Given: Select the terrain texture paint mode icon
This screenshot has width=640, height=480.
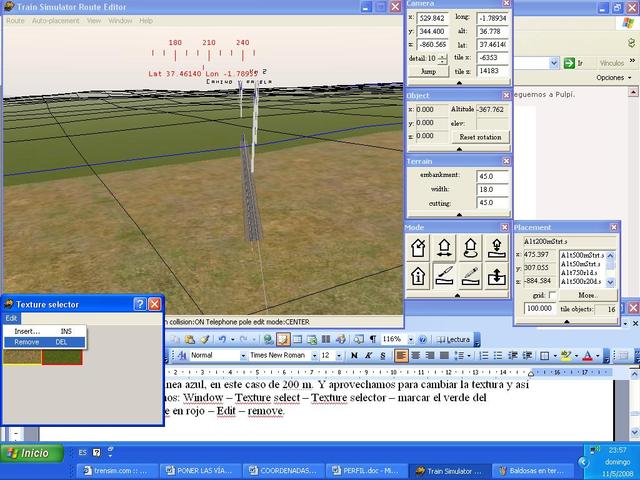Looking at the screenshot, I should click(446, 275).
